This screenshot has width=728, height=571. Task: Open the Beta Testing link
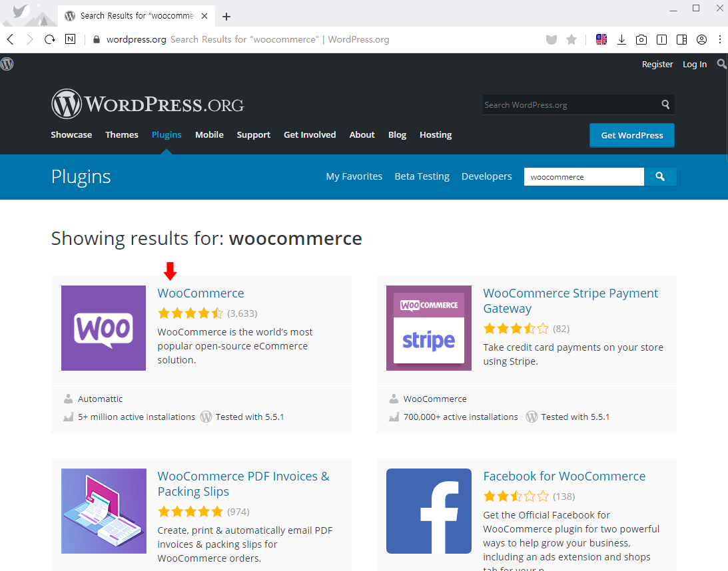[x=422, y=177]
